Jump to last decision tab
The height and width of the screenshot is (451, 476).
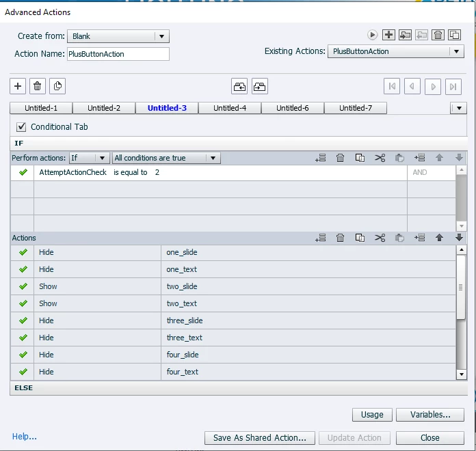453,86
